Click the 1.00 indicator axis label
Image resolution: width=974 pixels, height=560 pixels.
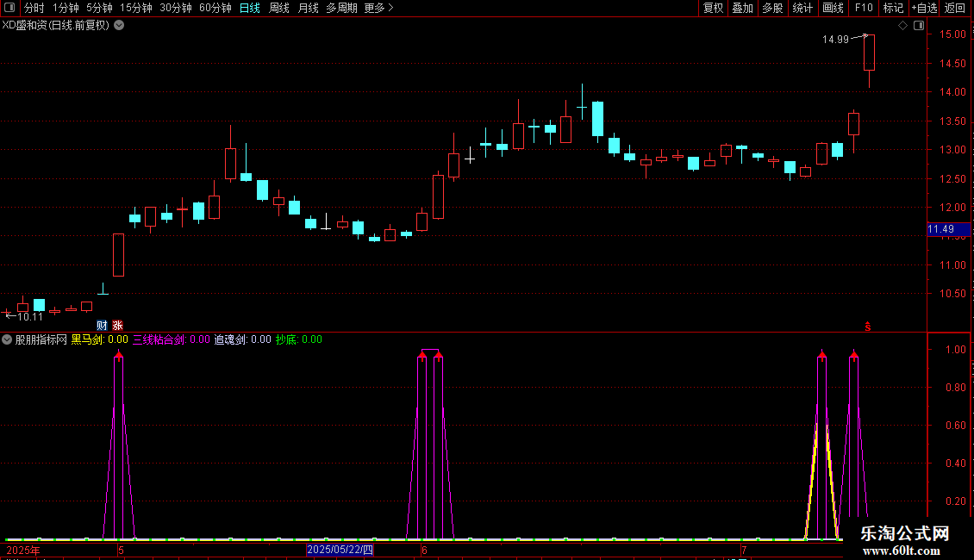pyautogui.click(x=955, y=350)
